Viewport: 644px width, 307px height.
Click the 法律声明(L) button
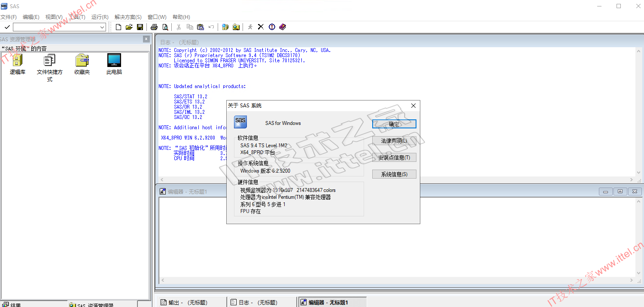point(394,140)
